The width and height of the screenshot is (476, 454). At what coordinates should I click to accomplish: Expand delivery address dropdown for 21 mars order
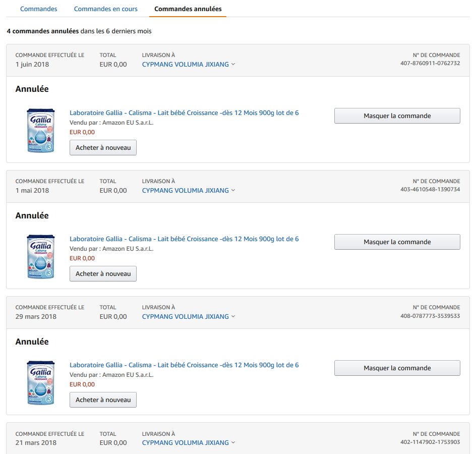click(x=233, y=442)
